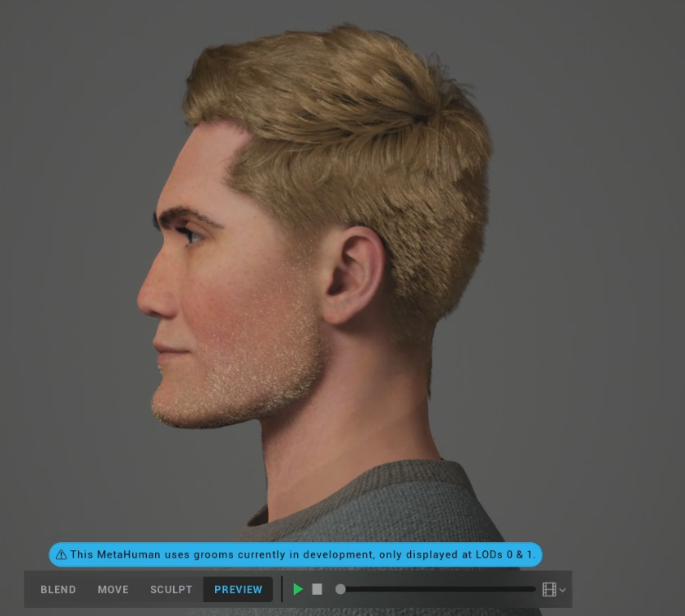Viewport: 685px width, 616px height.
Task: Click the MetaHuman's ear in the viewport
Action: [x=352, y=276]
